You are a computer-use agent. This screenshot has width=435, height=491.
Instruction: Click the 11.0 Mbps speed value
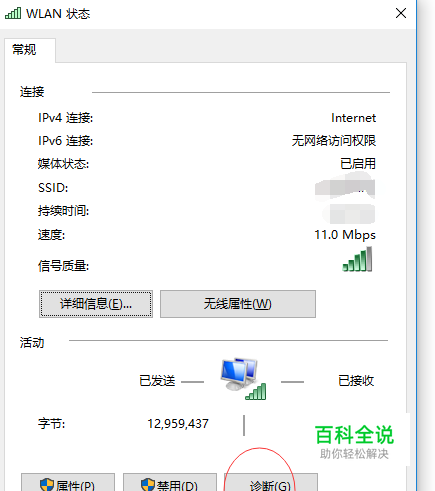(345, 235)
